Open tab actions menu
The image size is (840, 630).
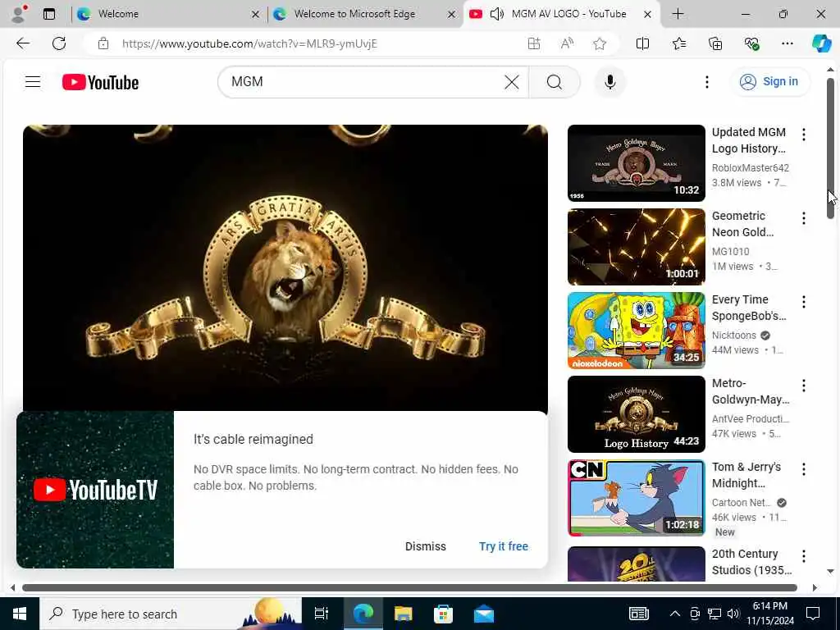pos(49,14)
